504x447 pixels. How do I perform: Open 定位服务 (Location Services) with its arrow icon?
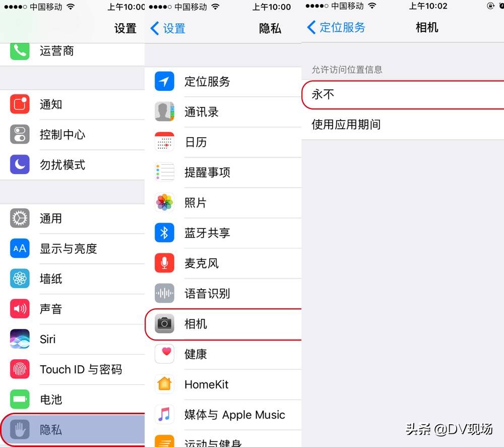pyautogui.click(x=164, y=81)
